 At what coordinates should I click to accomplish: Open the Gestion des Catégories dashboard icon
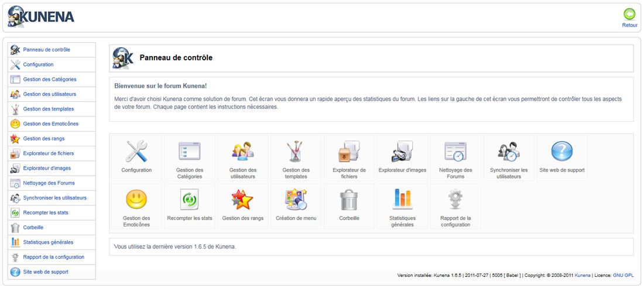click(x=189, y=151)
